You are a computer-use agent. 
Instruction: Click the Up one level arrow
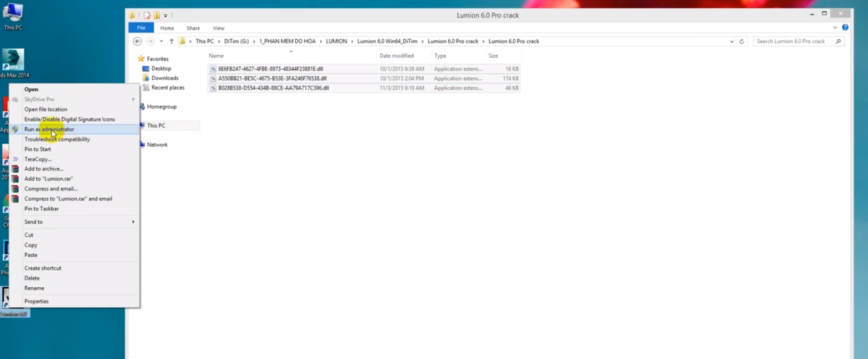171,41
